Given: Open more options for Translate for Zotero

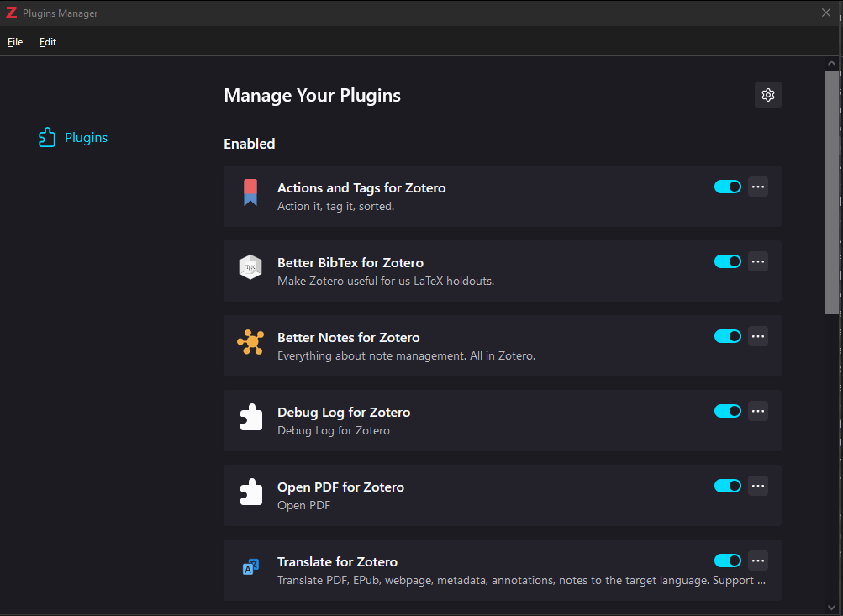Looking at the screenshot, I should tap(758, 561).
